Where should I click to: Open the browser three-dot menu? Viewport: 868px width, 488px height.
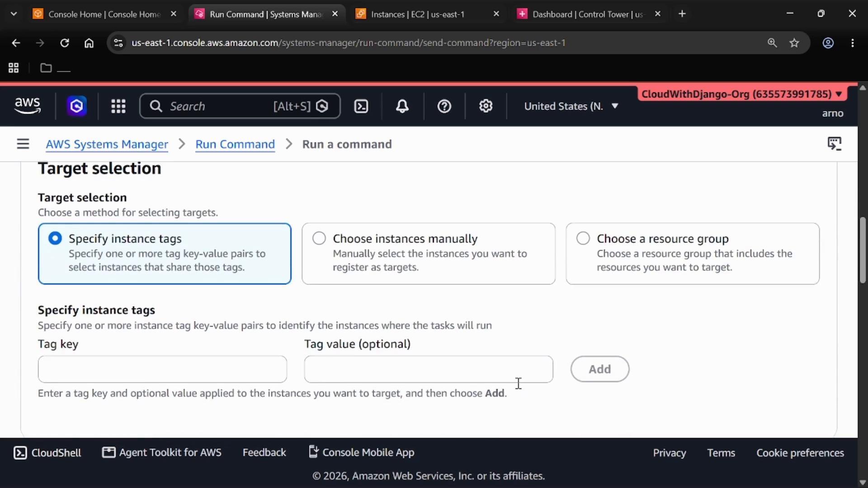coord(853,43)
